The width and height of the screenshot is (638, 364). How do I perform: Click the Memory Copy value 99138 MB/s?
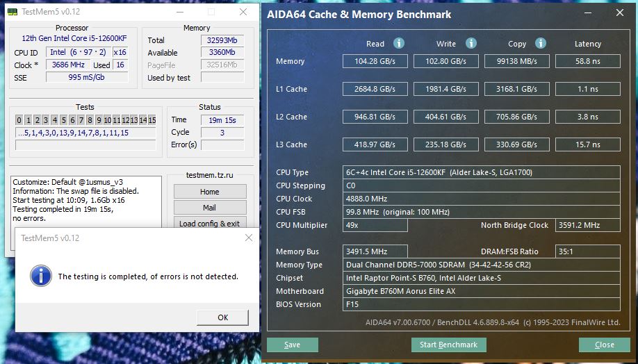pos(517,61)
